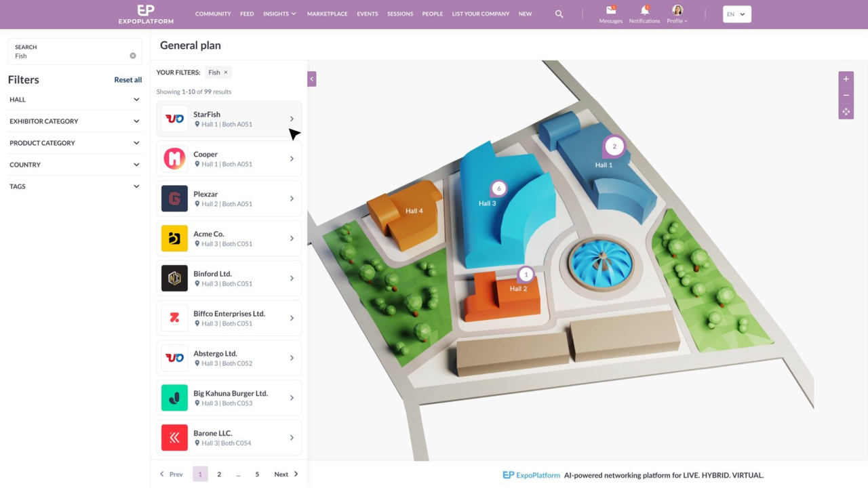Click the search magnifier icon in header
The height and width of the screenshot is (488, 868).
tap(559, 14)
